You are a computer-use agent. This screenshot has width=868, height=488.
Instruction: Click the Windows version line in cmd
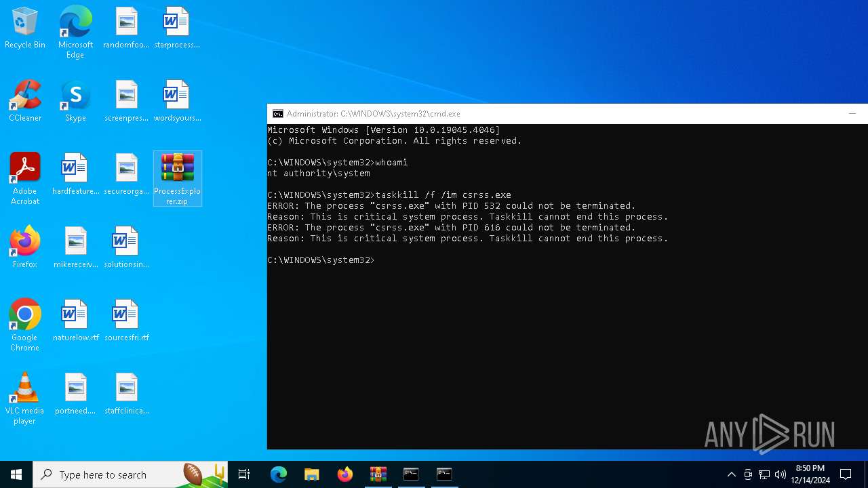pos(384,130)
